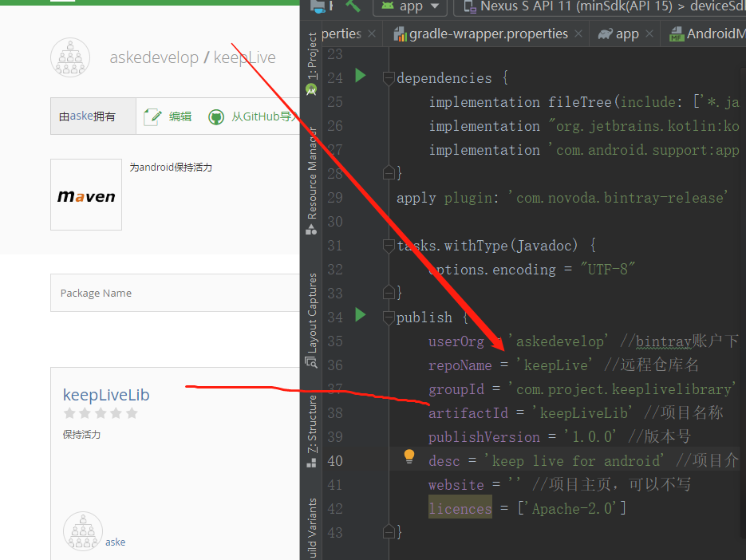This screenshot has width=746, height=560.
Task: Open the askedevelop organization link
Action: (x=154, y=57)
